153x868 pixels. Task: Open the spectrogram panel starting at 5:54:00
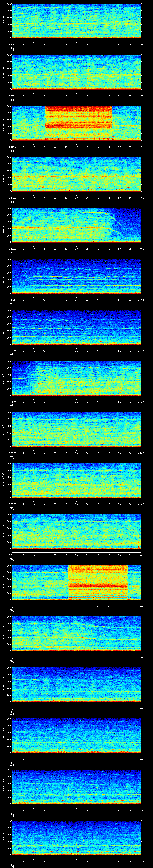(x=76, y=531)
